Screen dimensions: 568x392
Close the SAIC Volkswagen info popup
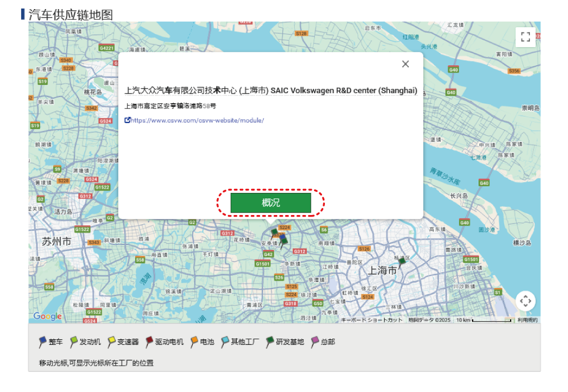pyautogui.click(x=406, y=64)
